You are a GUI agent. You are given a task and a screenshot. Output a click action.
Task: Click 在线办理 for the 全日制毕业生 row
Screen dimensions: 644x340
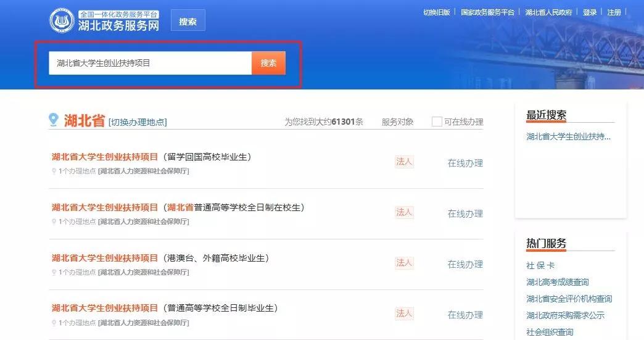click(x=465, y=315)
